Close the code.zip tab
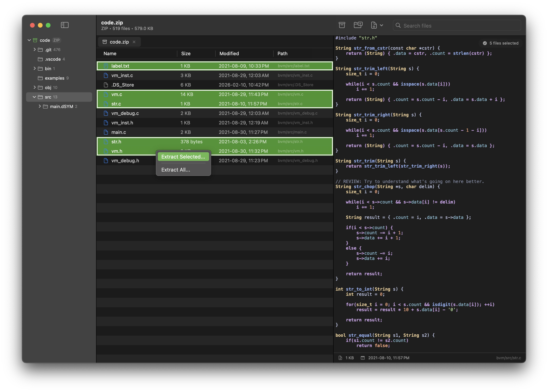Viewport: 548px width, 392px height. 134,42
